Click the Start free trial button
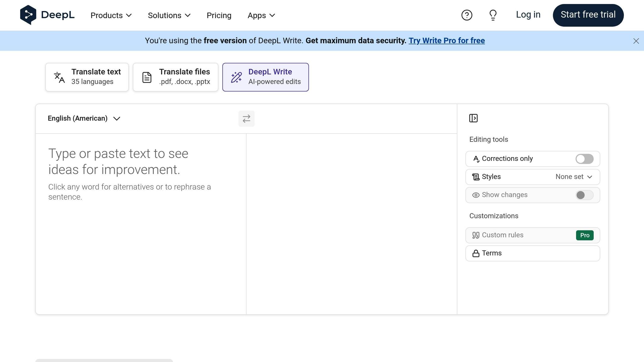This screenshot has height=362, width=644. (x=588, y=15)
